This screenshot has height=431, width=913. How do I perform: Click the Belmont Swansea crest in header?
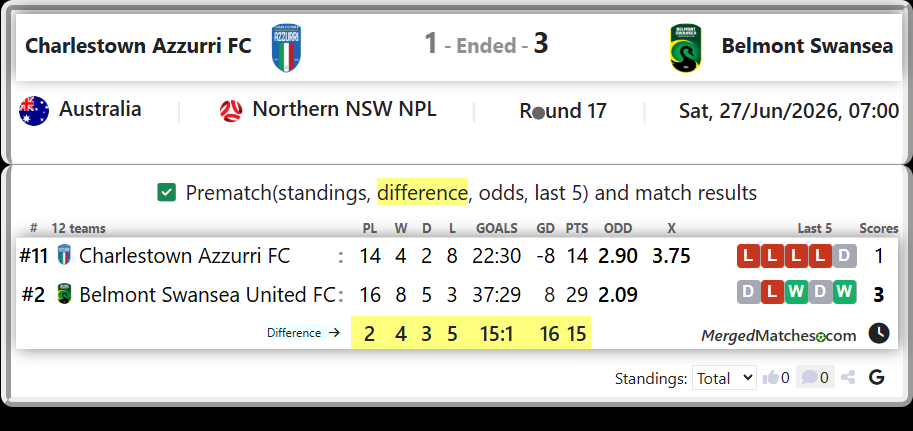[x=686, y=48]
